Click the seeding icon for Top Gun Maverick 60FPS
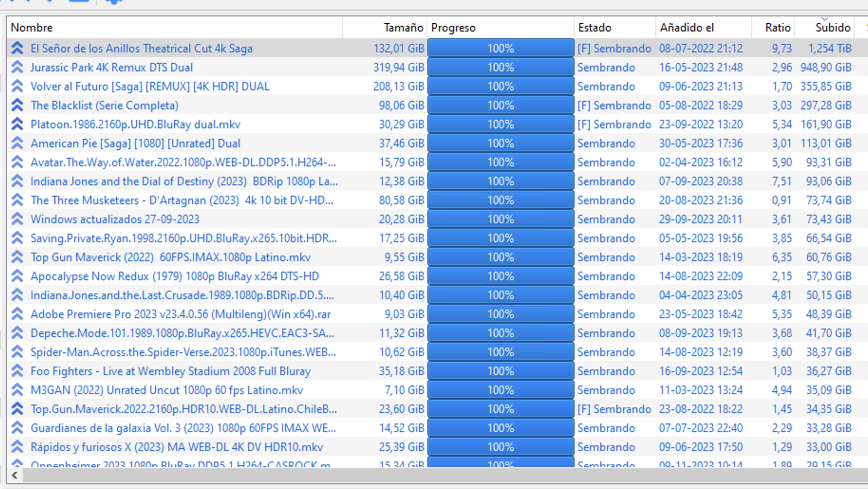The height and width of the screenshot is (489, 868). click(x=17, y=257)
